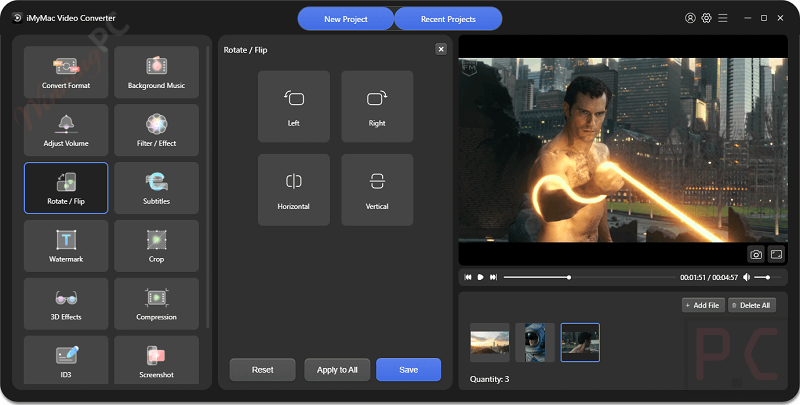Close the Rotate / Flip panel
This screenshot has height=405, width=800.
click(441, 49)
